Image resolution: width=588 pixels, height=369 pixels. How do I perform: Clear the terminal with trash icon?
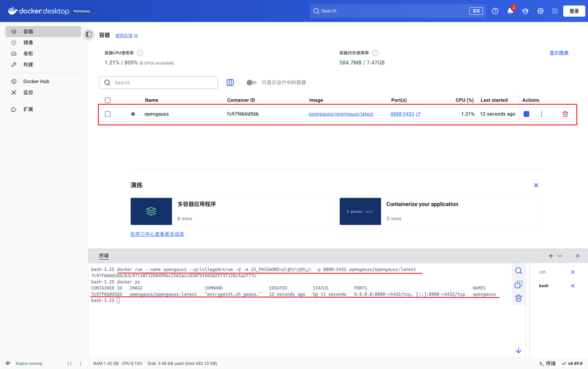click(x=519, y=298)
